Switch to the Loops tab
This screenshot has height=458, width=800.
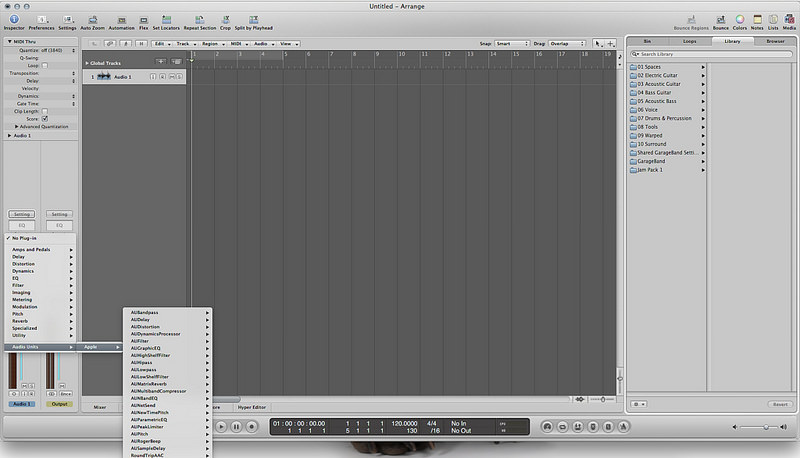point(689,41)
